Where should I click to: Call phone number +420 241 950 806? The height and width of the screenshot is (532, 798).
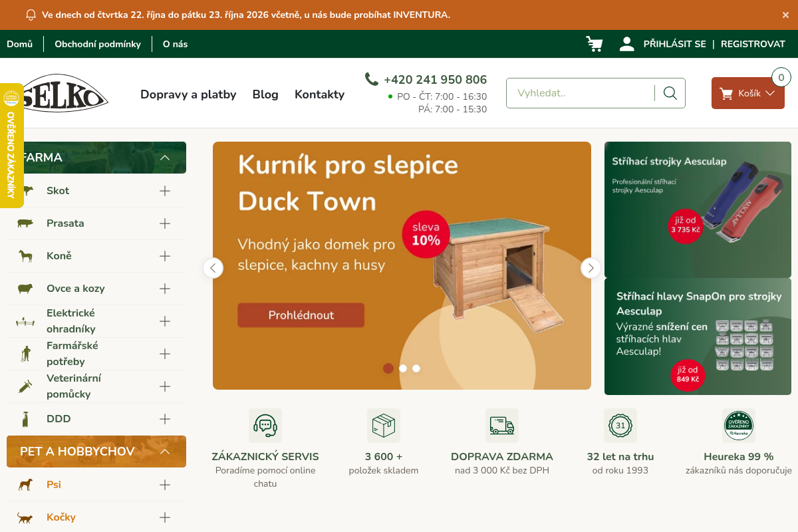436,80
